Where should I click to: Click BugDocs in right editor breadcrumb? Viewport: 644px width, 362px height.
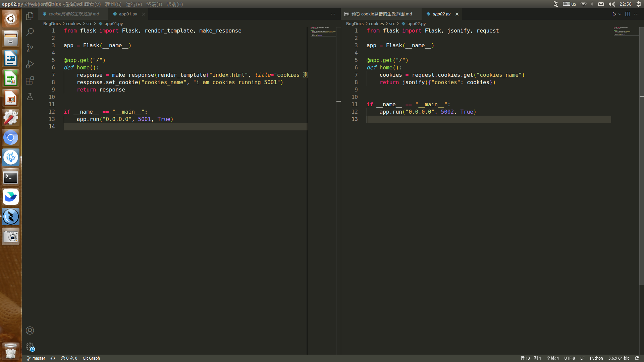tap(355, 24)
